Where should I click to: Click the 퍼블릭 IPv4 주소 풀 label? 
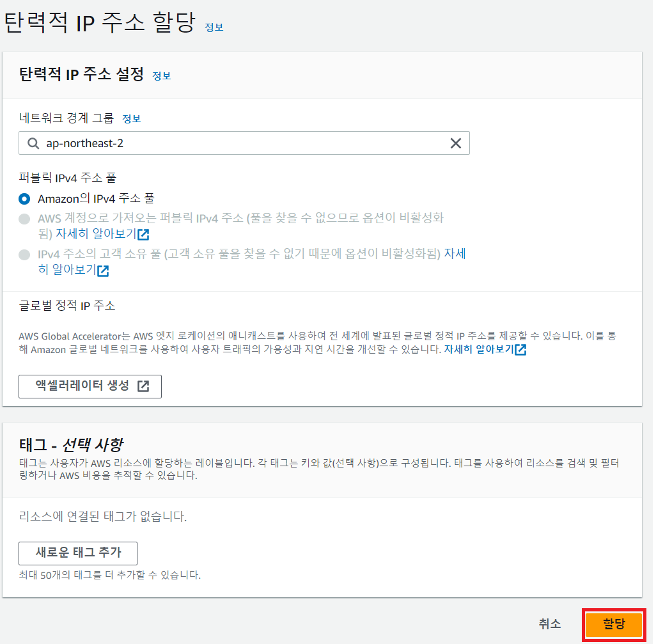coord(67,178)
